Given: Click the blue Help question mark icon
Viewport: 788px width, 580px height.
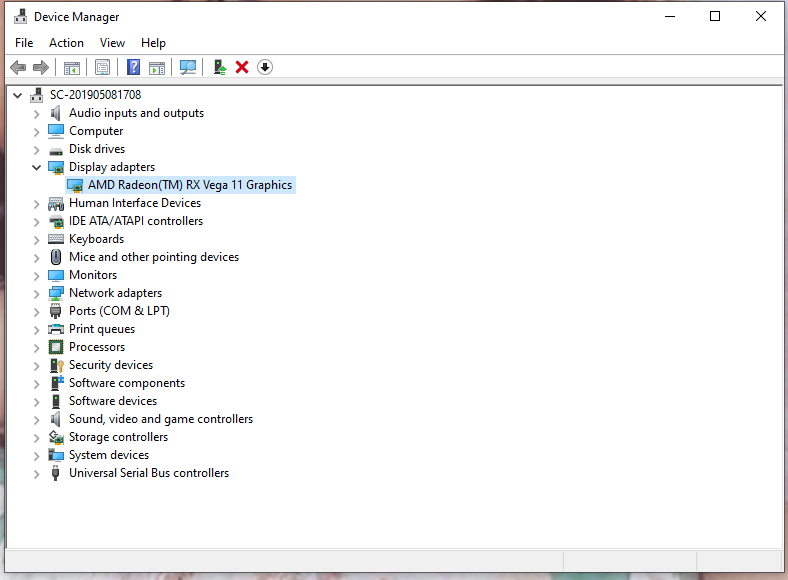Looking at the screenshot, I should [x=133, y=67].
